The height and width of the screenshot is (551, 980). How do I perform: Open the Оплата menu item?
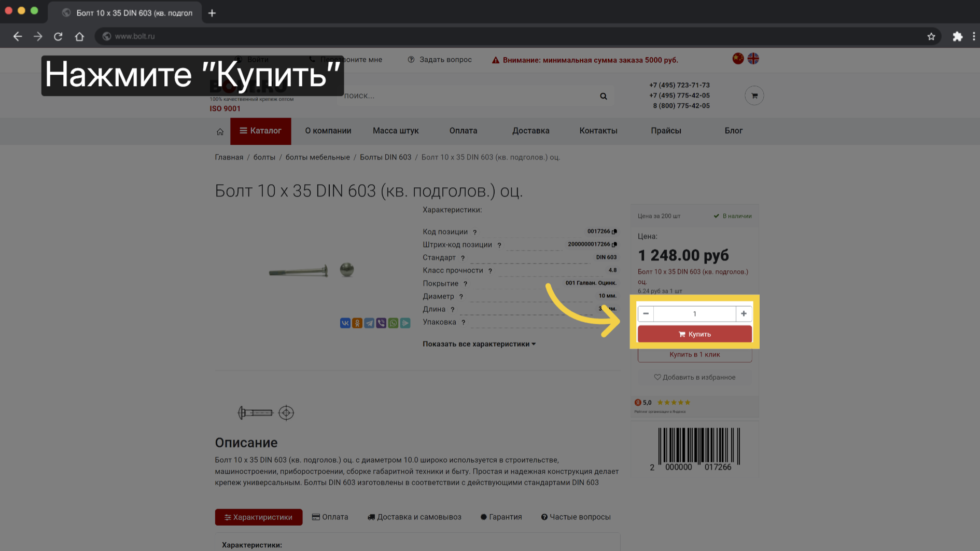pos(463,131)
